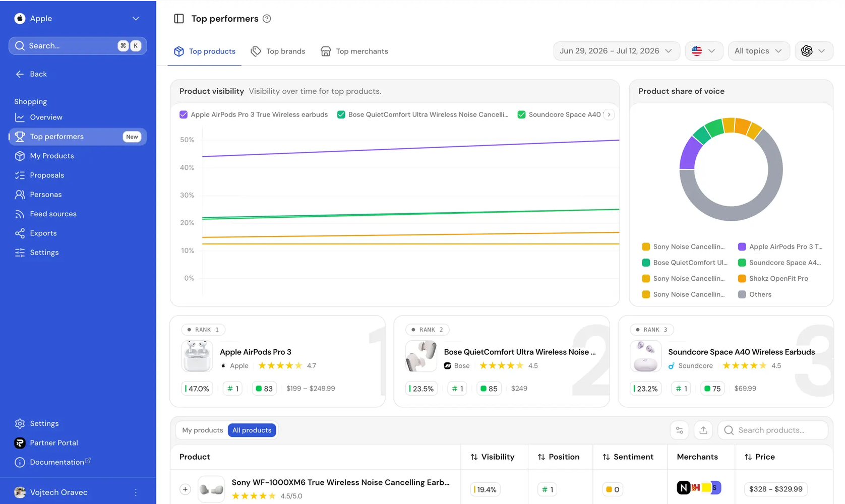Click the Documentation info icon
This screenshot has height=504, width=845.
[x=20, y=462]
